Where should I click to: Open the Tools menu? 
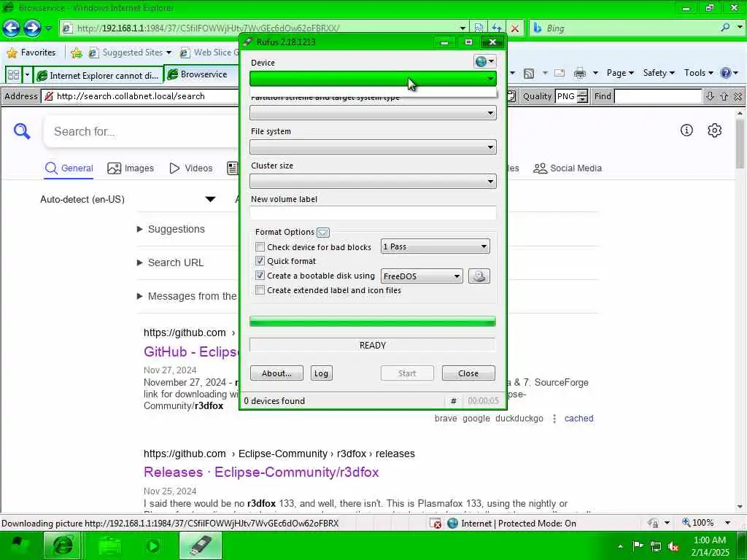(698, 73)
